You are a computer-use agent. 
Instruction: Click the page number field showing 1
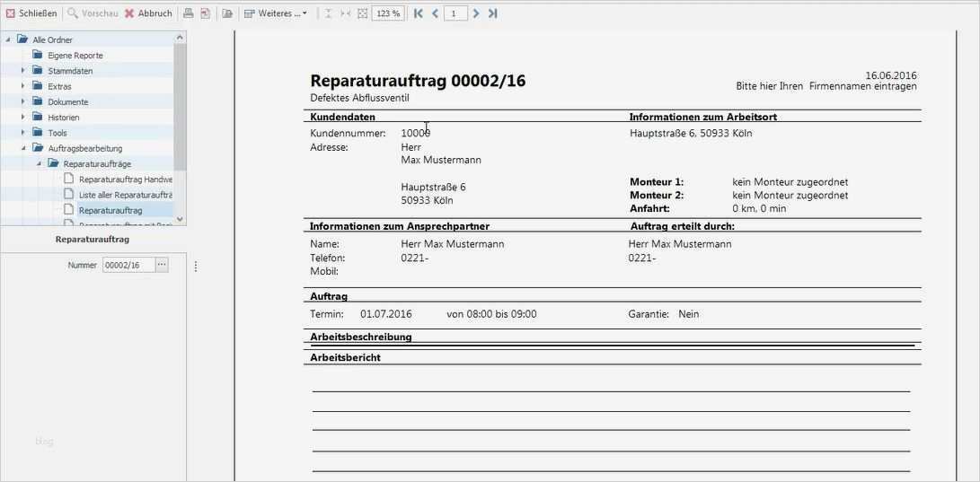point(455,13)
